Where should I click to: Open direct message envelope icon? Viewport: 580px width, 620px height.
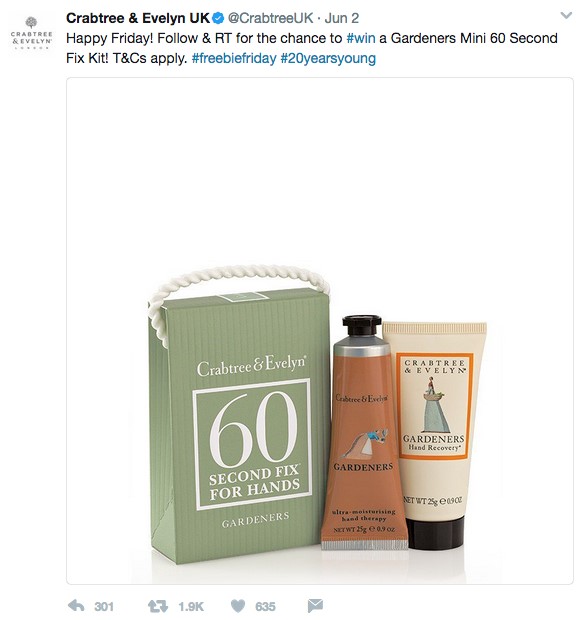tap(315, 605)
